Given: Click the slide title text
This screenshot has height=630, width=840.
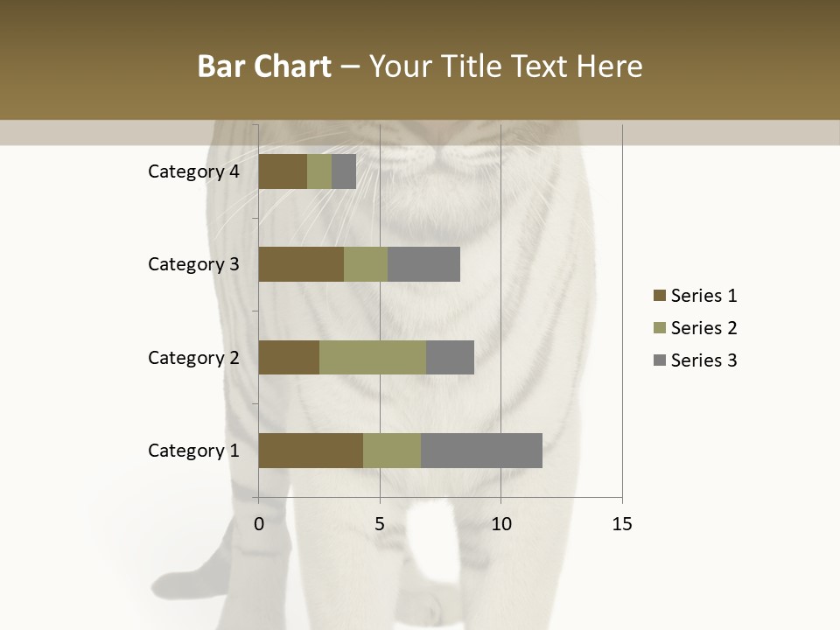Looking at the screenshot, I should 420,66.
